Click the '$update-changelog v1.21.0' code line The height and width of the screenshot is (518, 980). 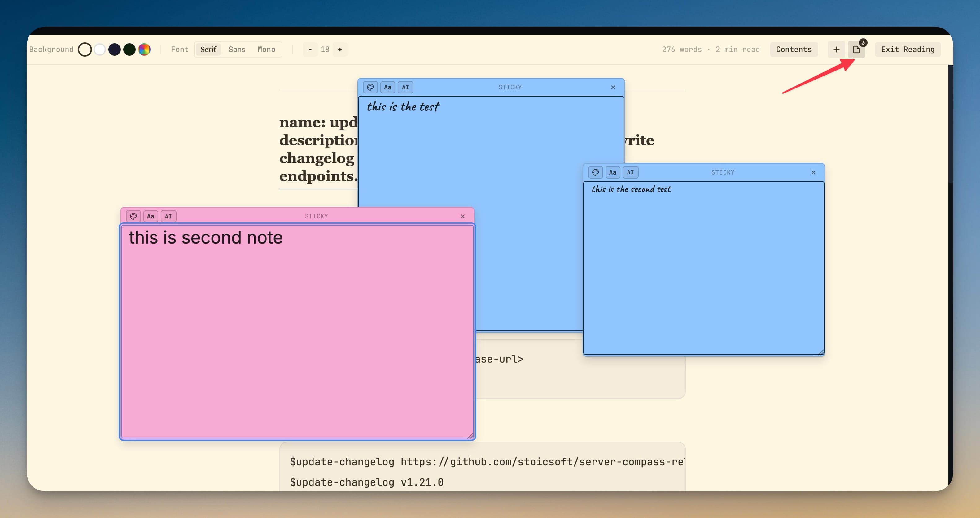pyautogui.click(x=367, y=482)
